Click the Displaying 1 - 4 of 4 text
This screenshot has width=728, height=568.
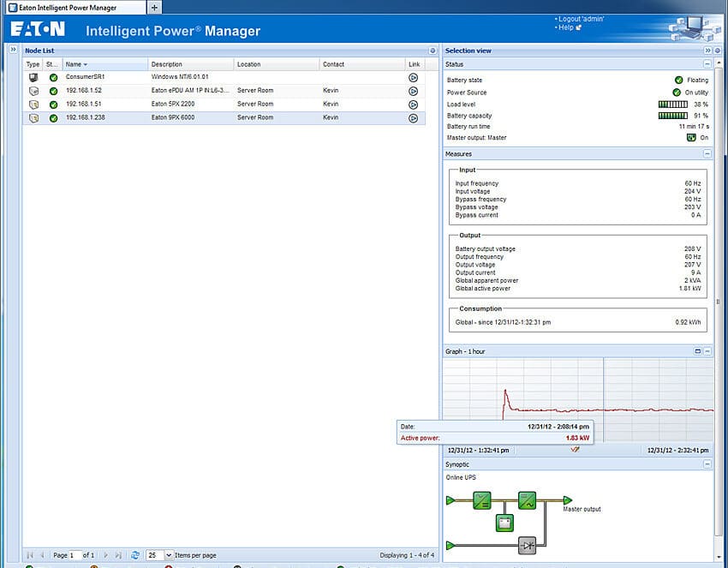(x=407, y=555)
